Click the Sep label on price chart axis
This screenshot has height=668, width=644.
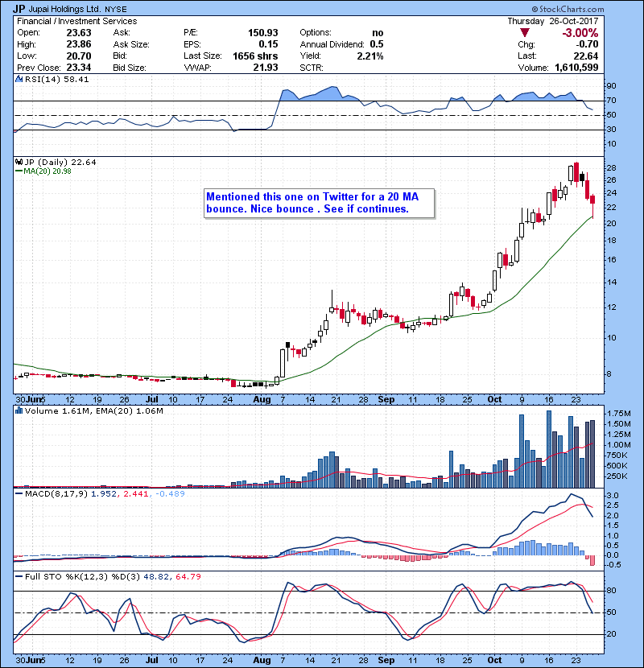(386, 400)
